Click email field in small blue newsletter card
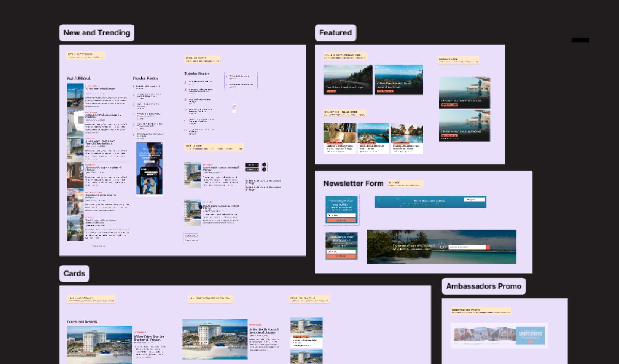The height and width of the screenshot is (364, 619). click(x=341, y=215)
